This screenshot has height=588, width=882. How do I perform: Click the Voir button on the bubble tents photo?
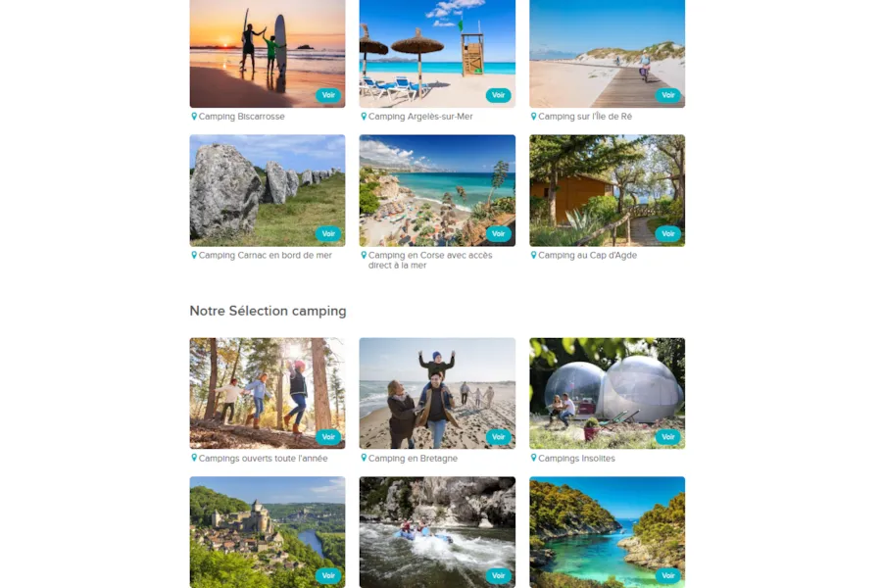pos(668,437)
